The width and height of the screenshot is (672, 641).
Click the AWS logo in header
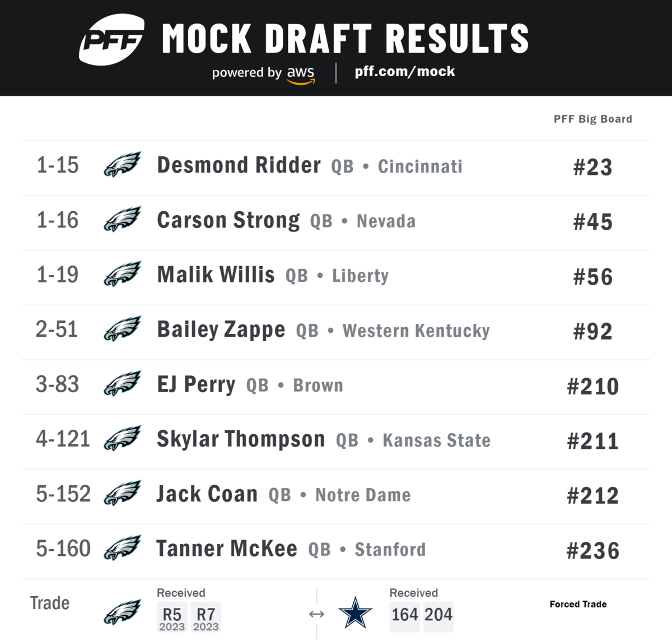[301, 76]
